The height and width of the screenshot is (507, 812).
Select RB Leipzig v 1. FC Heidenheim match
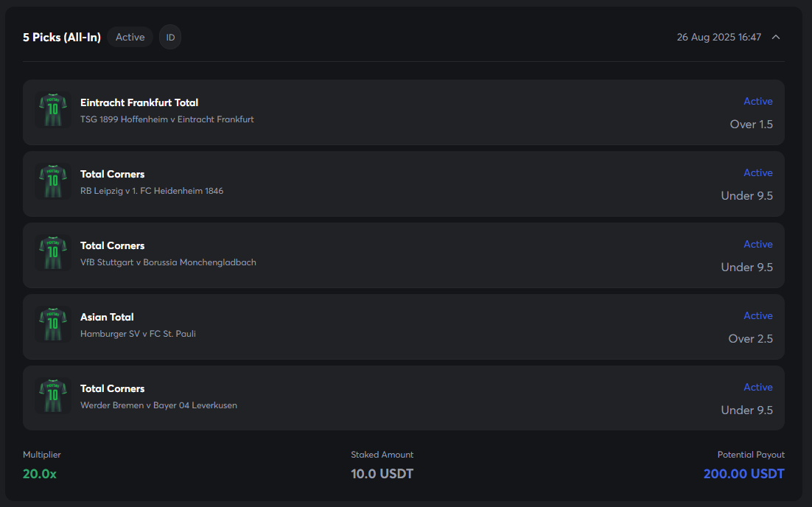[152, 190]
